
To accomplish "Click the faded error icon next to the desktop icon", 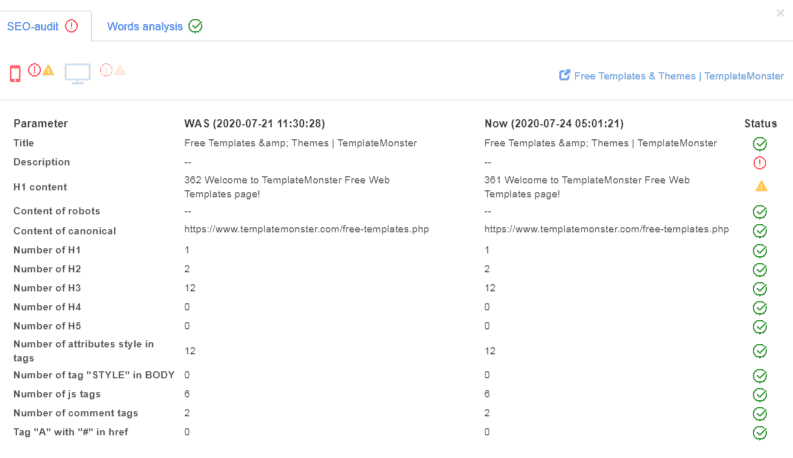I will click(106, 70).
